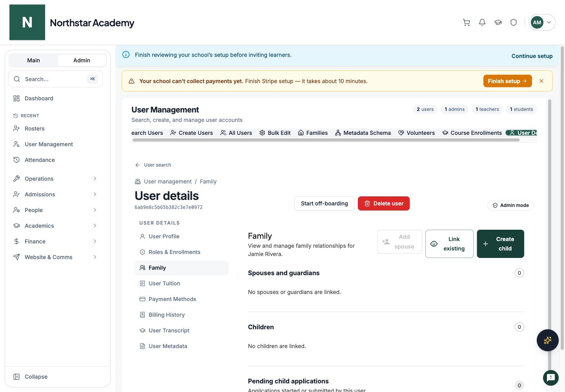Switch sidebar to Main view

33,60
